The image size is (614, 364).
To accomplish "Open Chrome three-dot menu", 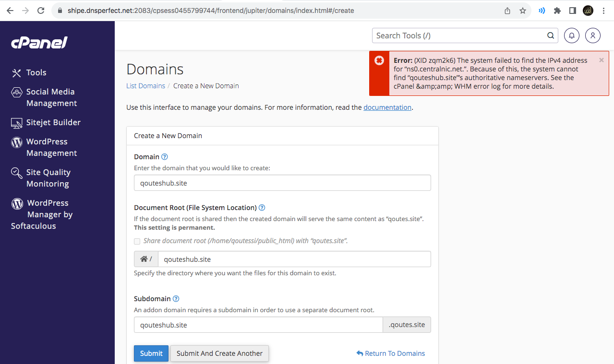I will click(603, 11).
